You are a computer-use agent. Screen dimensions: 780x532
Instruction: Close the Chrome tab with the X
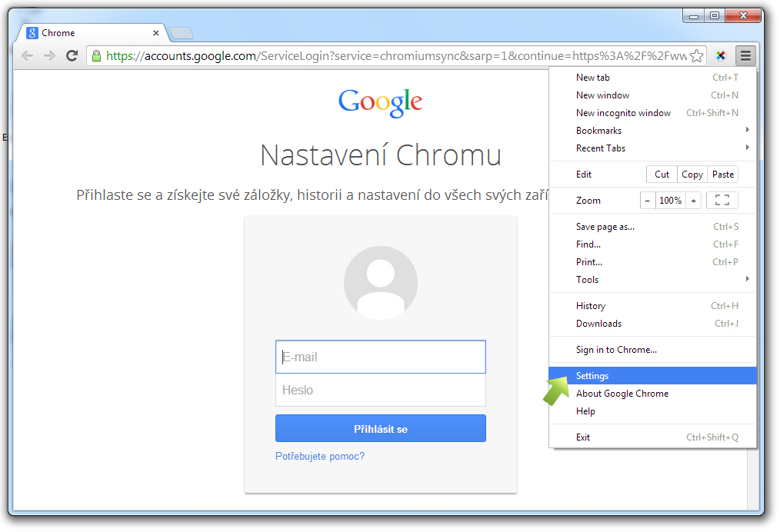tap(155, 33)
